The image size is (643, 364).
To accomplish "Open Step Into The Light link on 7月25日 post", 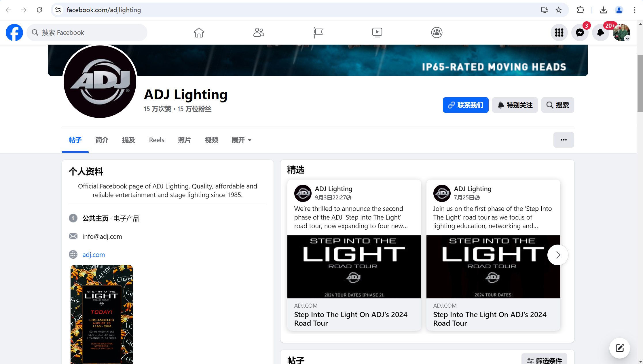I will click(x=490, y=319).
